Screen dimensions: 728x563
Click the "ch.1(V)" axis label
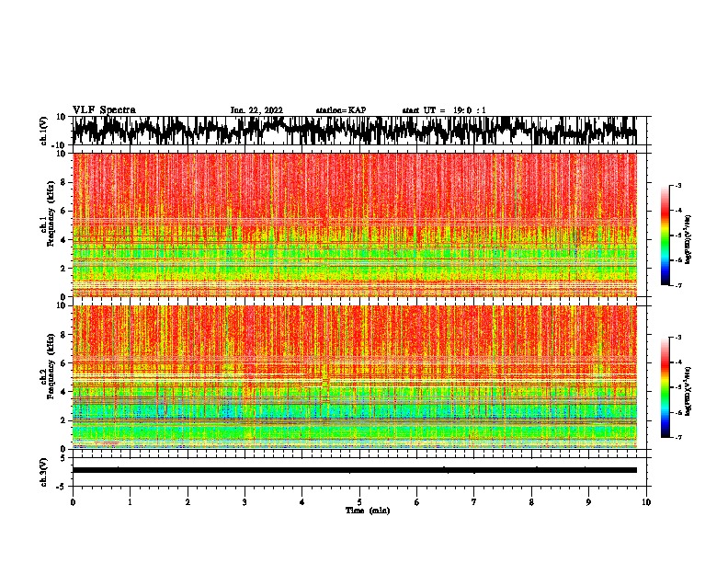click(x=43, y=132)
